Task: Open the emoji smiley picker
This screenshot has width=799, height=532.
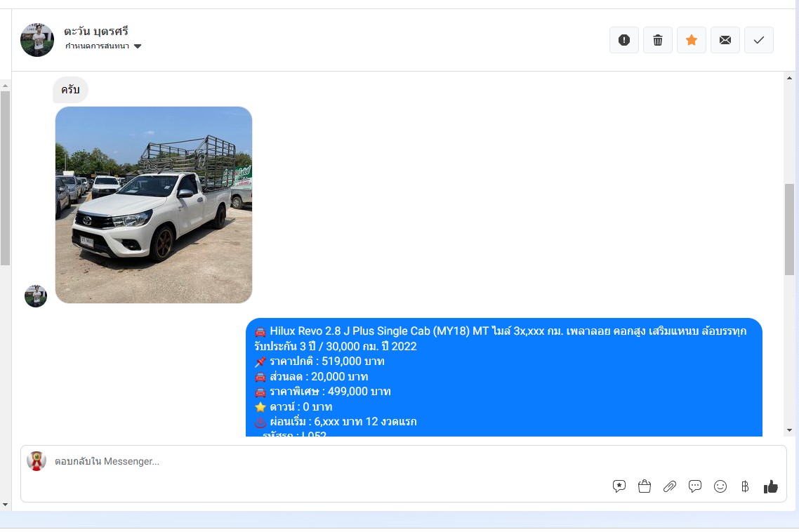Action: pos(720,486)
